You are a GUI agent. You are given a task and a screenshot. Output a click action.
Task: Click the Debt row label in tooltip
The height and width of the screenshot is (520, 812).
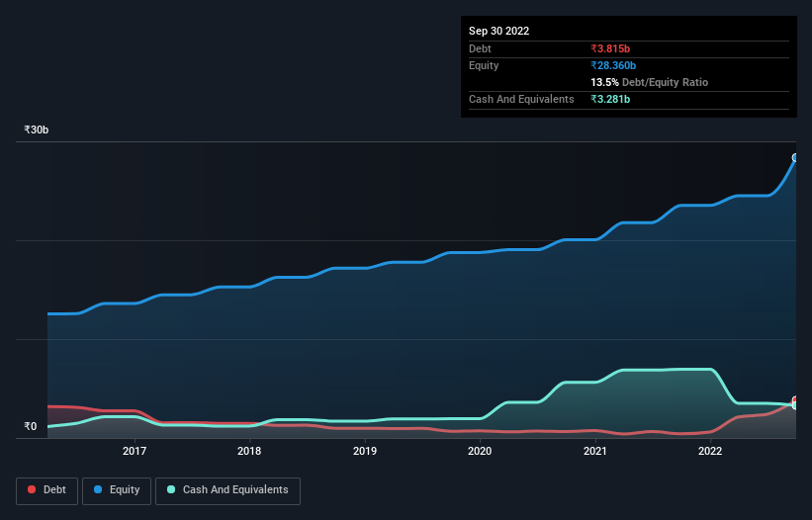[480, 48]
